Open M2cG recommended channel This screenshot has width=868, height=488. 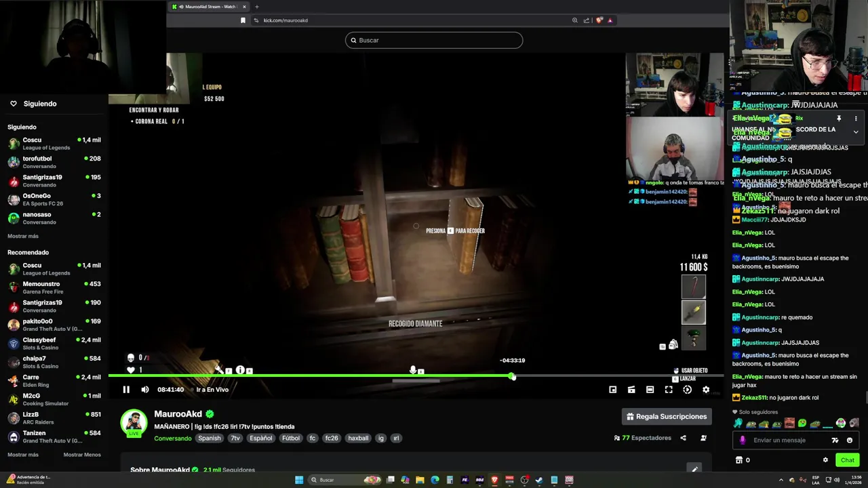coord(54,399)
